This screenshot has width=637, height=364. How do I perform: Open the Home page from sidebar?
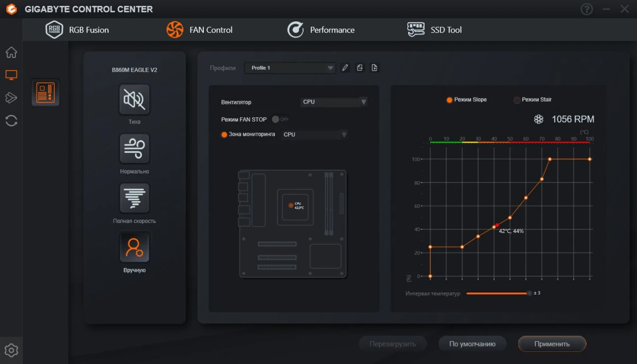[11, 53]
